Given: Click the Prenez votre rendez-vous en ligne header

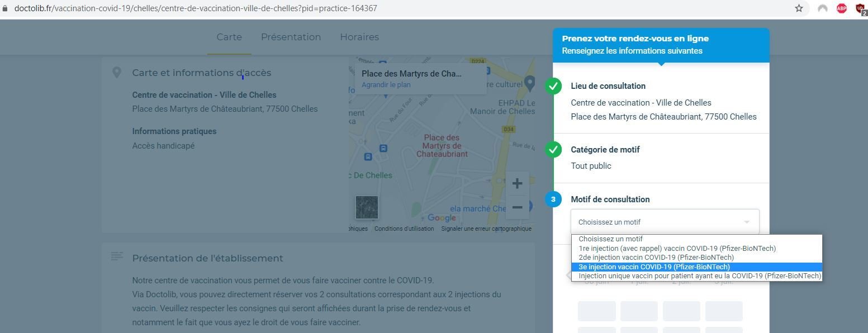Looking at the screenshot, I should [x=635, y=39].
